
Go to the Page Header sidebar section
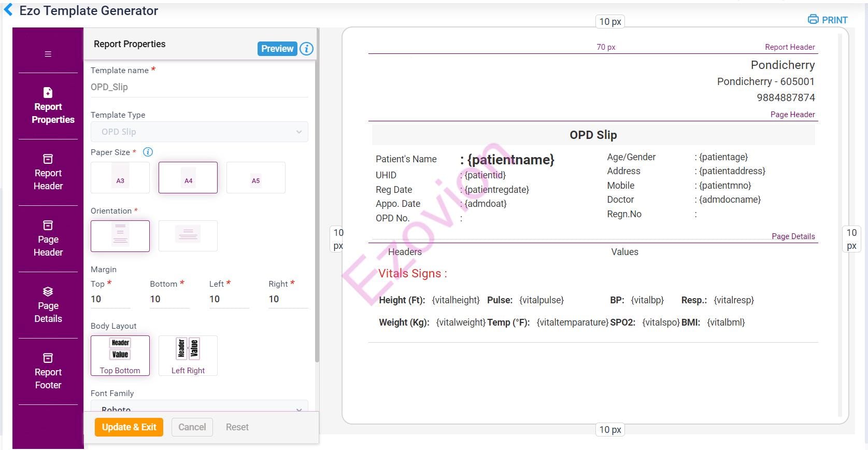click(x=48, y=238)
